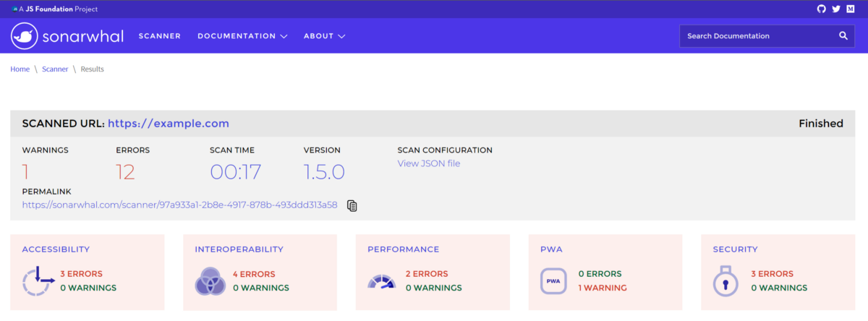This screenshot has height=321, width=868.
Task: Open the Medium icon link
Action: [851, 9]
